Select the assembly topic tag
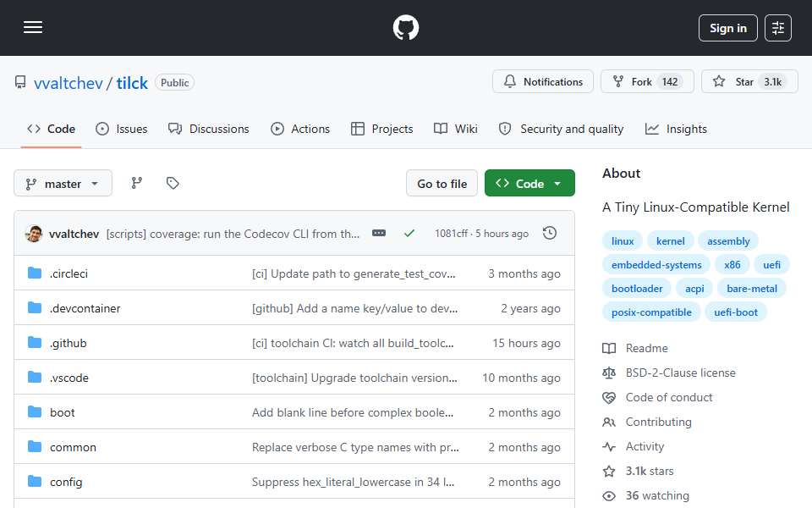This screenshot has height=508, width=812. click(728, 241)
